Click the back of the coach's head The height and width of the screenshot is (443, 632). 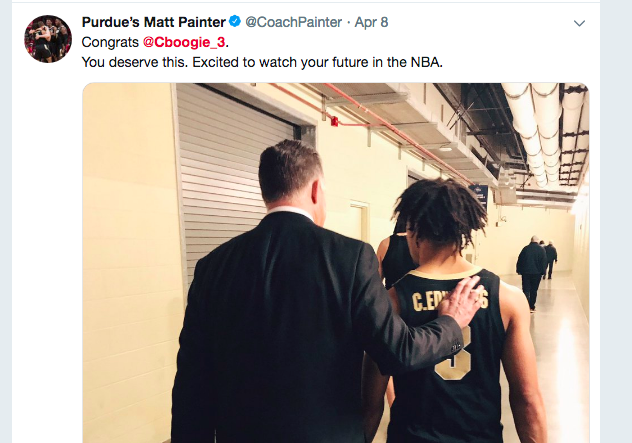pyautogui.click(x=289, y=173)
